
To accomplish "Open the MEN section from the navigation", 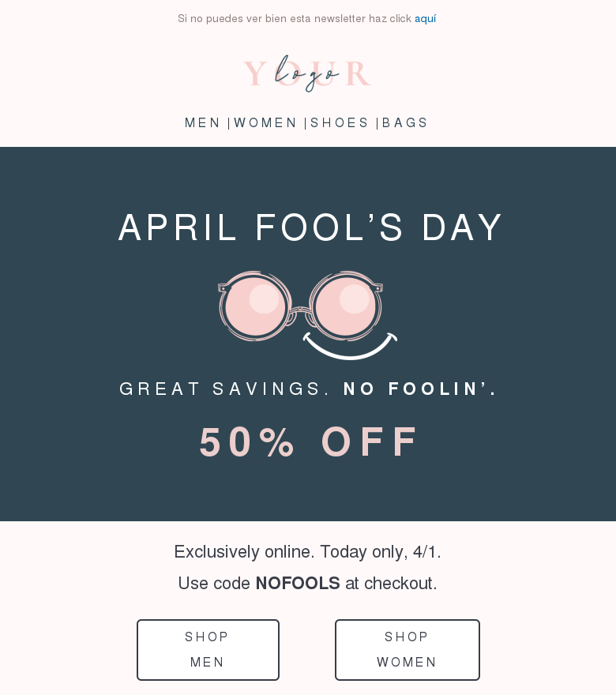I will coord(203,123).
